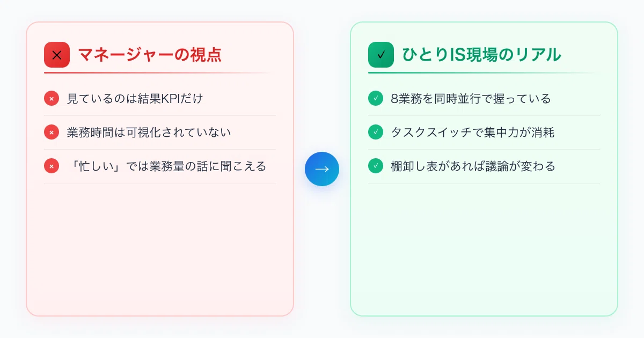Click the blue arrow circle between the cards
The height and width of the screenshot is (338, 644).
pos(322,169)
